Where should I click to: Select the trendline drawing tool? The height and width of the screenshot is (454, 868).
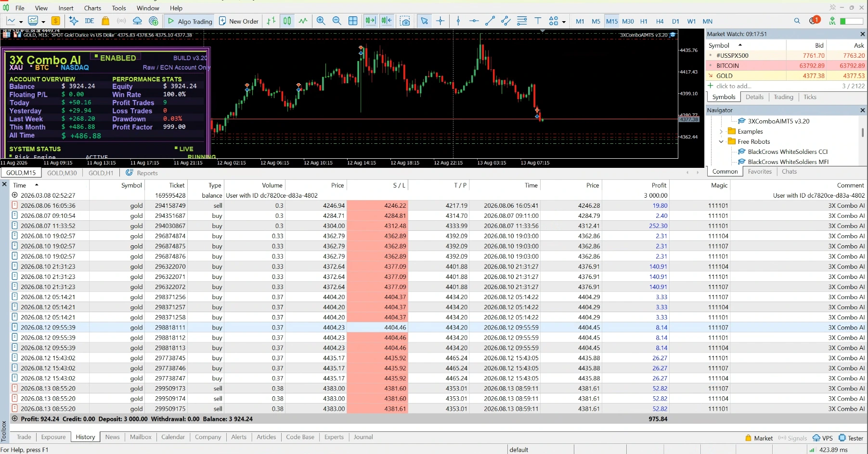(x=490, y=21)
